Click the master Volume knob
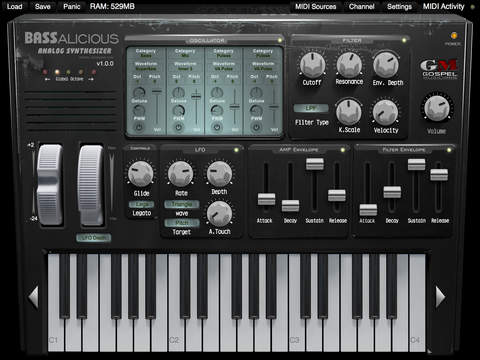Screen dimensions: 480x360 [x=437, y=108]
